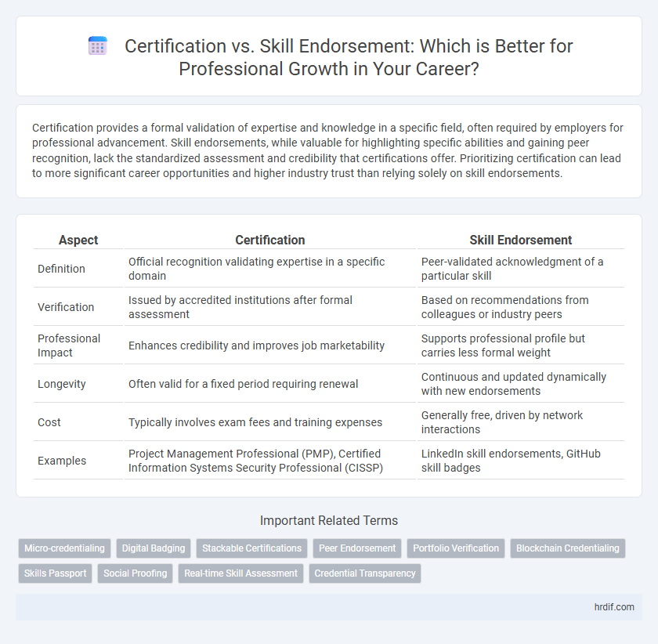658x644 pixels.
Task: Click the calendar icon beside the title
Action: point(98,45)
